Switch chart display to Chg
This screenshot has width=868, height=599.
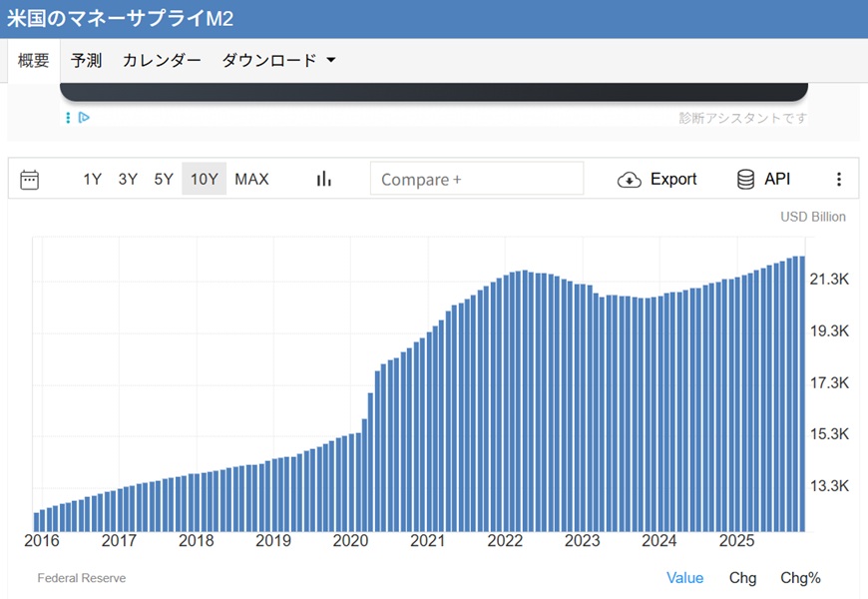(742, 578)
